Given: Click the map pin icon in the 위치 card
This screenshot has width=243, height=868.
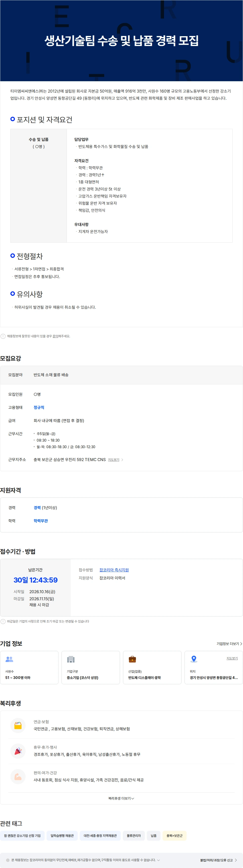Looking at the screenshot, I should [x=194, y=659].
